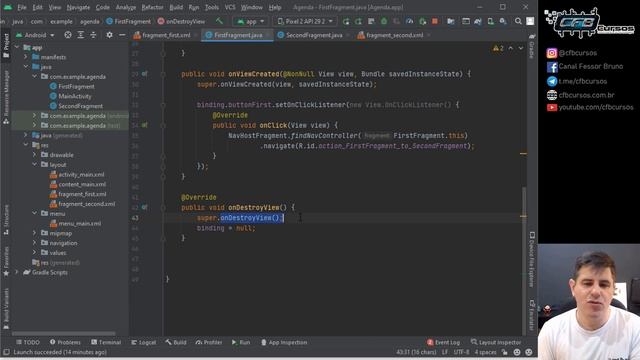Open the VCS menu
This screenshot has height=360, width=640.
(230, 7)
